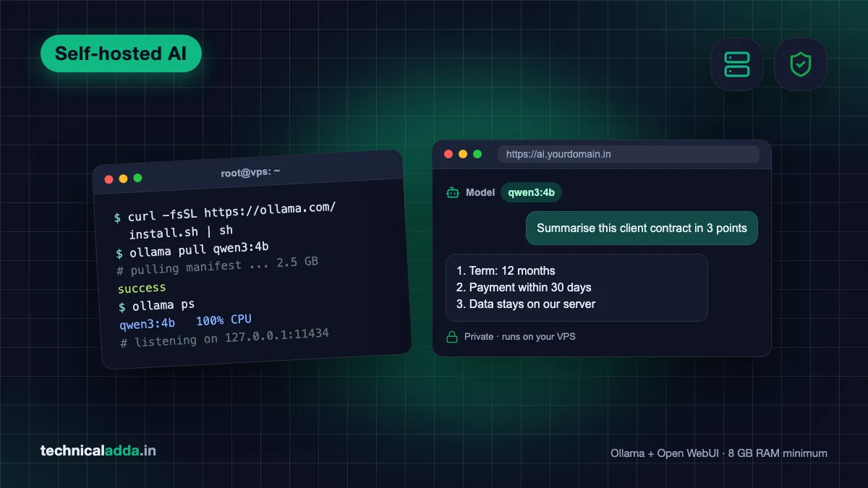
Task: Click the Private runs on your VPS text
Action: [x=520, y=336]
